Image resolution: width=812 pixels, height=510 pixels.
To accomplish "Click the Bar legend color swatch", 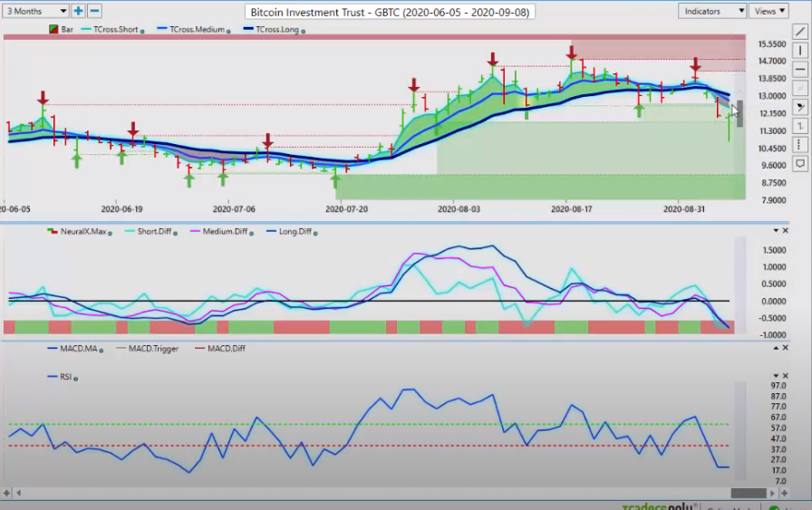I will click(53, 30).
